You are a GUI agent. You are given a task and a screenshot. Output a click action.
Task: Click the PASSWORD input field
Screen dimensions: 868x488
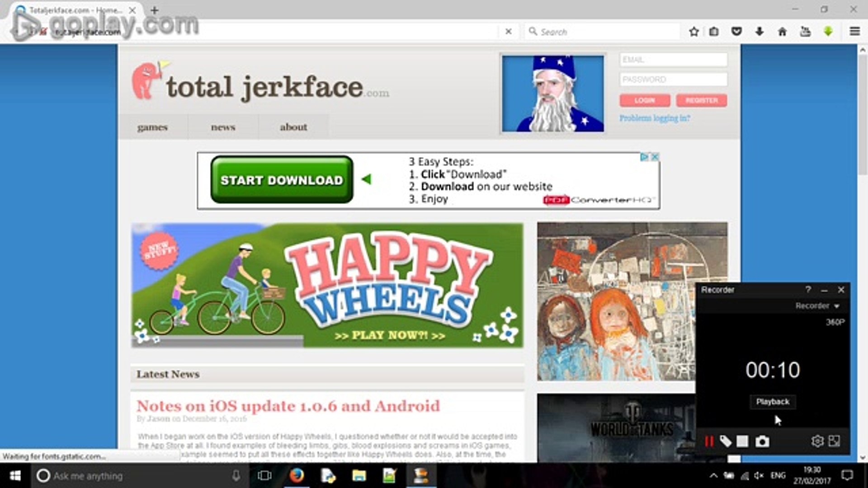[x=673, y=80]
